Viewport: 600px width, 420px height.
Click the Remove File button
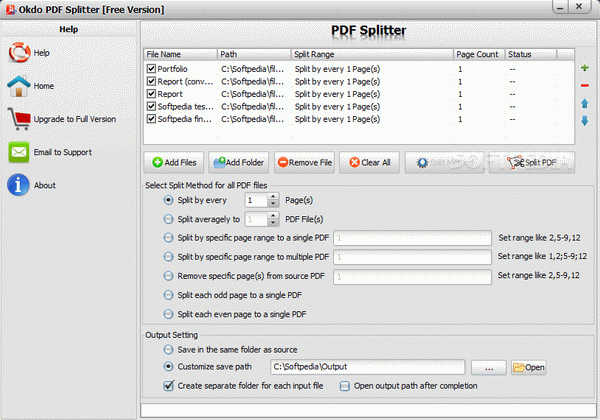pyautogui.click(x=304, y=163)
